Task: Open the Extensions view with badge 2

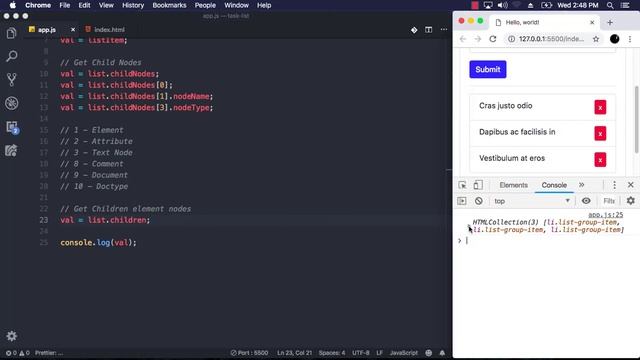Action: [12, 127]
